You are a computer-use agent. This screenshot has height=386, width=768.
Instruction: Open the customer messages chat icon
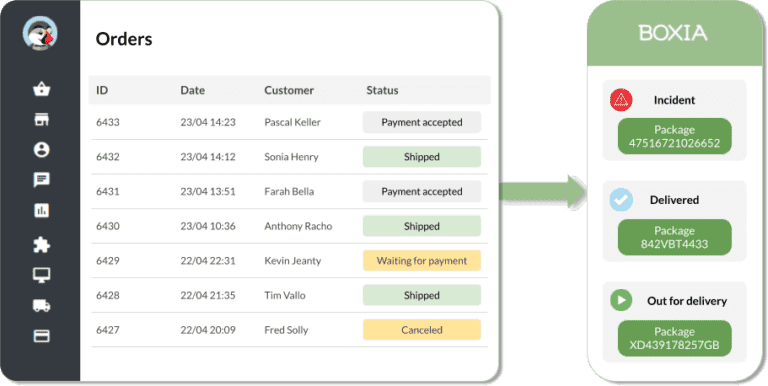tap(42, 180)
